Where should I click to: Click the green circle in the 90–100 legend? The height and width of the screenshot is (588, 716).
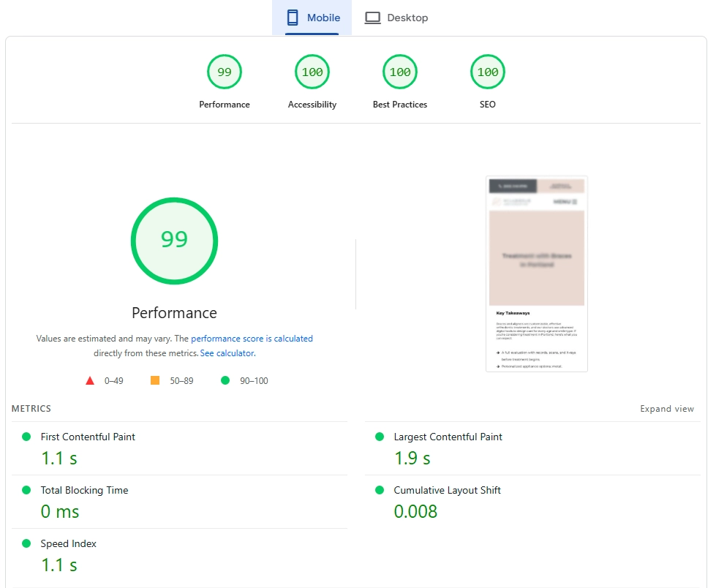click(x=225, y=380)
